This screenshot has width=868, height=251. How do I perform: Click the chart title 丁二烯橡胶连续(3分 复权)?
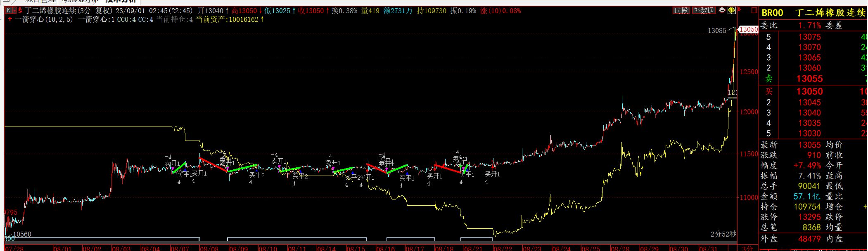click(69, 11)
